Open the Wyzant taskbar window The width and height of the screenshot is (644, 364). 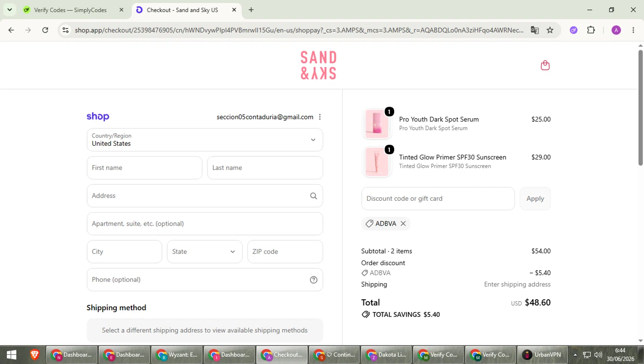tap(177, 355)
